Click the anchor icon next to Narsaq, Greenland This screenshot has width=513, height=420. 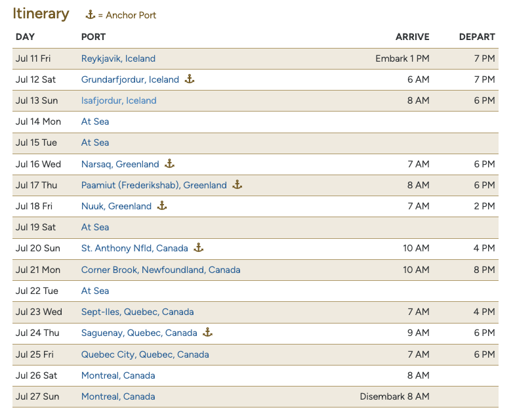(x=169, y=163)
